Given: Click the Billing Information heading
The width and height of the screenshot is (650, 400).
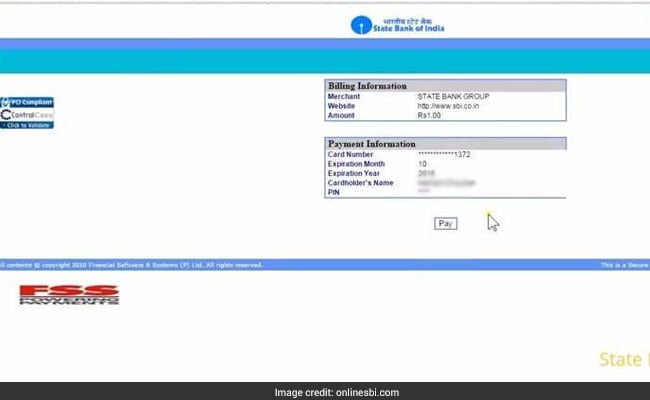Looking at the screenshot, I should 367,86.
